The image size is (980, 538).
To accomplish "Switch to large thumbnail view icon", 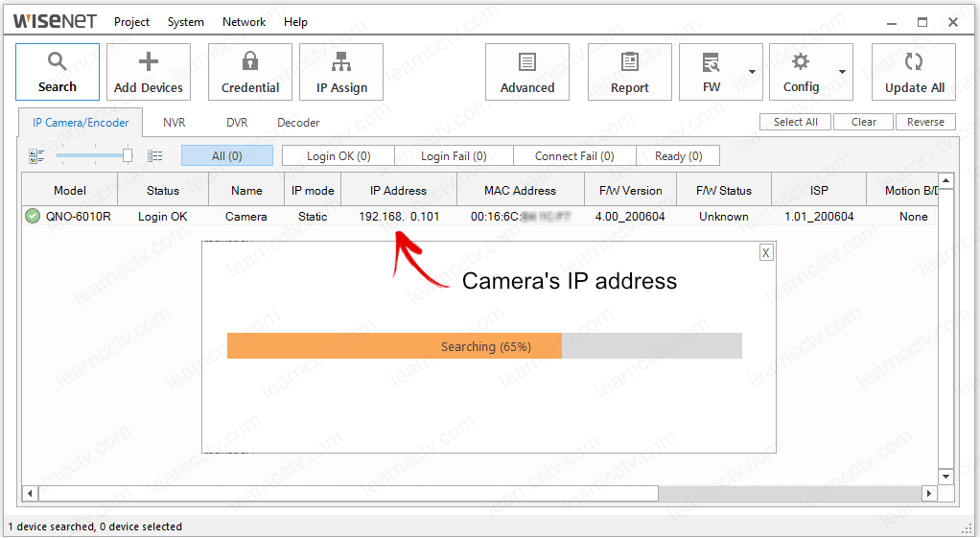I will (x=36, y=155).
